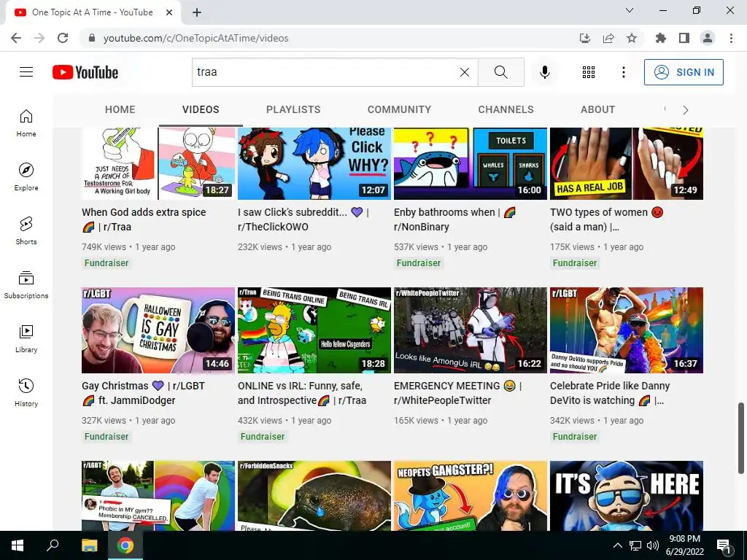Click the 'HAS A REAL JOB' nails thumbnail
This screenshot has height=560, width=747.
(627, 163)
